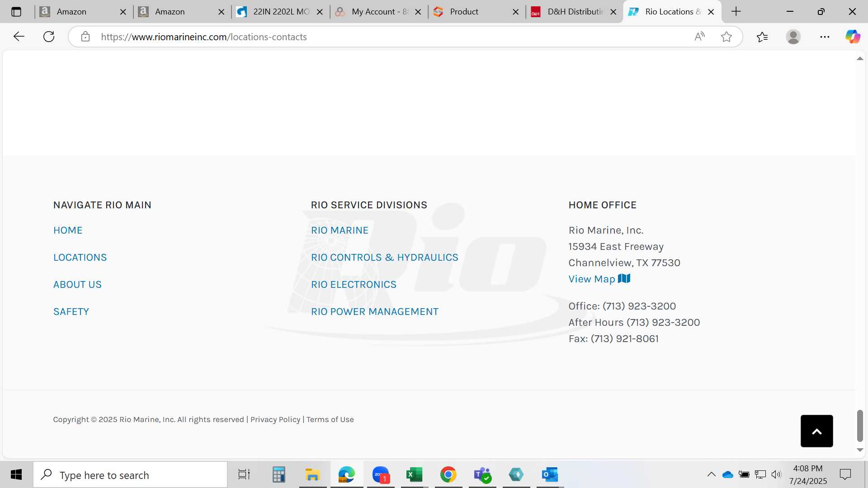Close the Rio Locations tab

(x=711, y=12)
